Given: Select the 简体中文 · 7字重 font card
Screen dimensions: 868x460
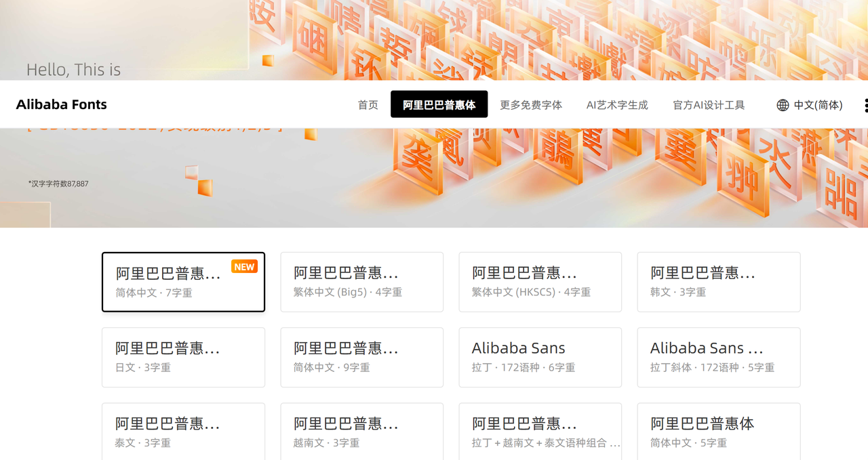Looking at the screenshot, I should pos(183,282).
